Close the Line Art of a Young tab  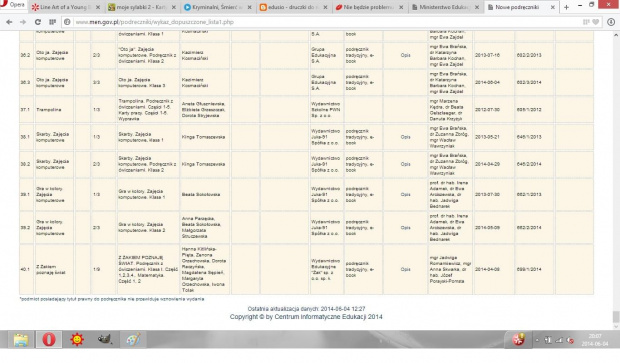pyautogui.click(x=98, y=7)
